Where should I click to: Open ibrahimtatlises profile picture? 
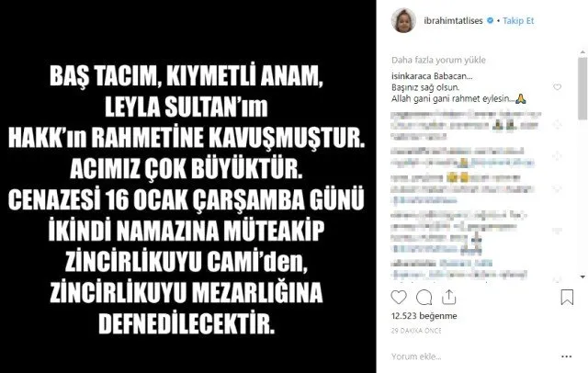tap(403, 20)
